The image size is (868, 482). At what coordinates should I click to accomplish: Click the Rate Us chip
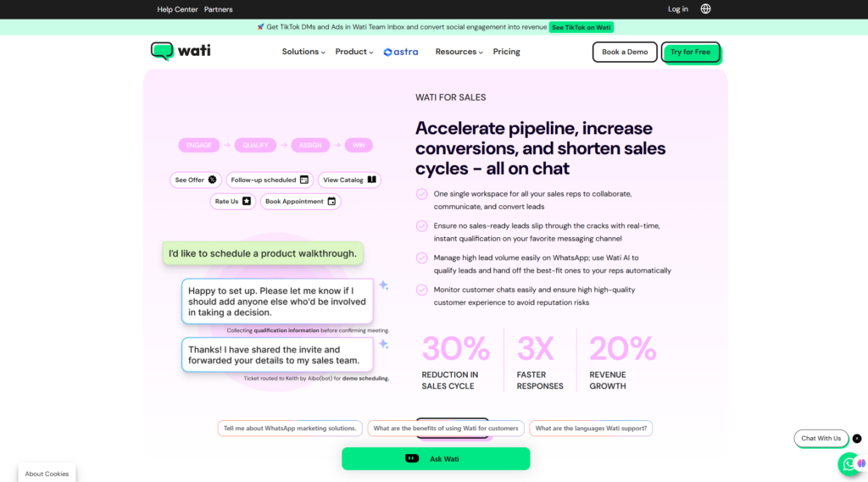pos(232,202)
